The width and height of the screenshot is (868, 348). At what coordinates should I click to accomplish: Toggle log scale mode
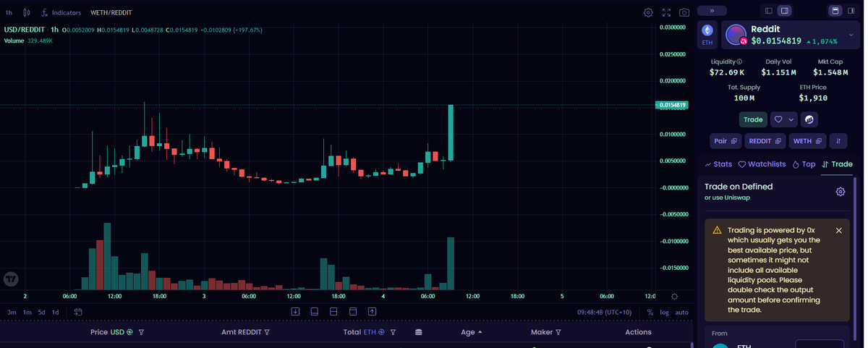[664, 312]
